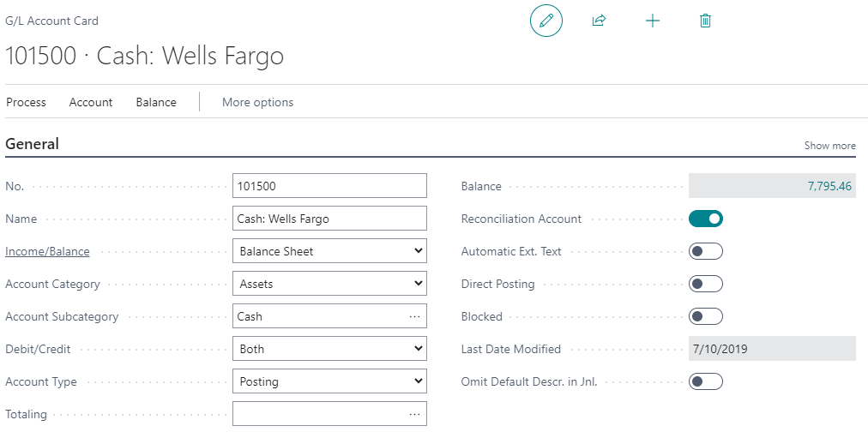Screen dimensions: 868x444
Task: Click the plus icon to add new
Action: (x=653, y=20)
